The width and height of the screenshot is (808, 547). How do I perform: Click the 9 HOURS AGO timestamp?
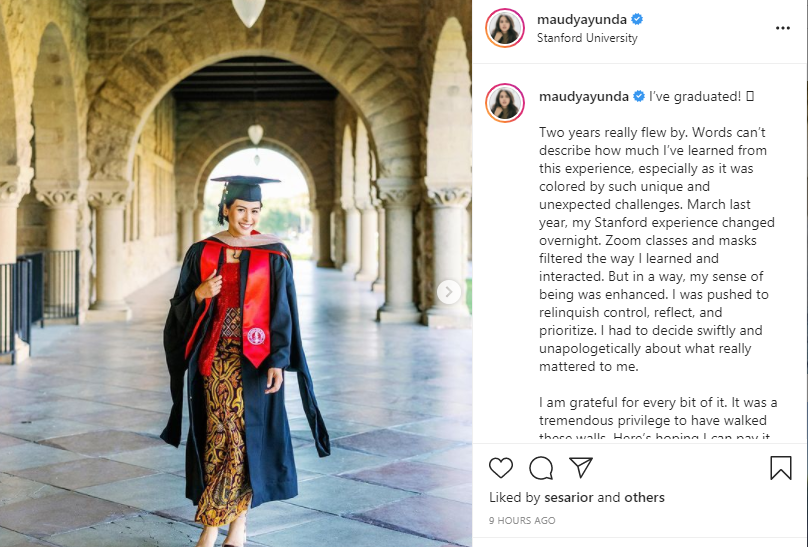[522, 521]
